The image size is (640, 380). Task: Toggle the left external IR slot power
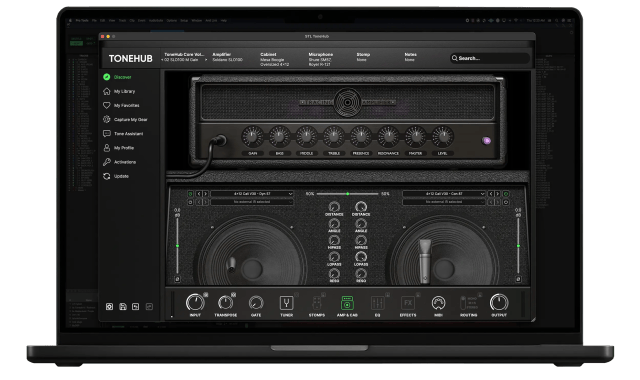pyautogui.click(x=190, y=202)
